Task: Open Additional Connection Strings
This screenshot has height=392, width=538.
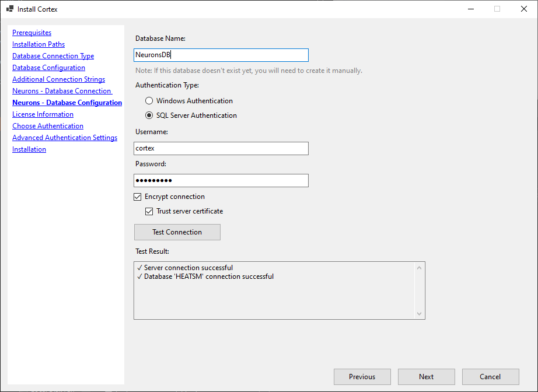Action: pyautogui.click(x=58, y=79)
